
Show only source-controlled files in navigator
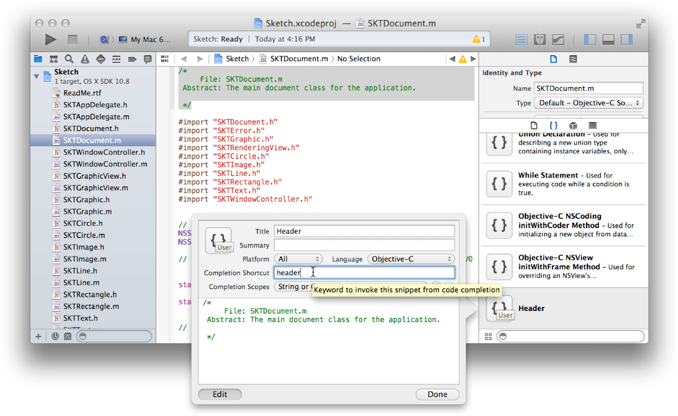[67, 336]
